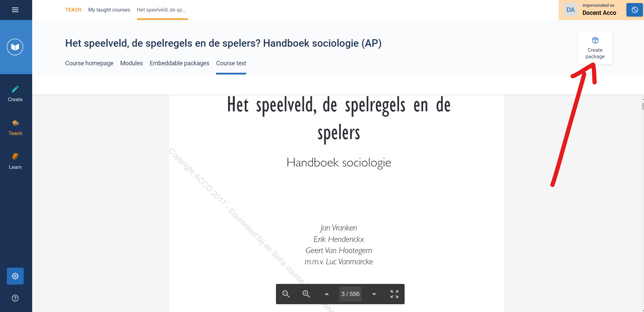Image resolution: width=644 pixels, height=312 pixels.
Task: Toggle fullscreen for document viewer
Action: coord(394,294)
